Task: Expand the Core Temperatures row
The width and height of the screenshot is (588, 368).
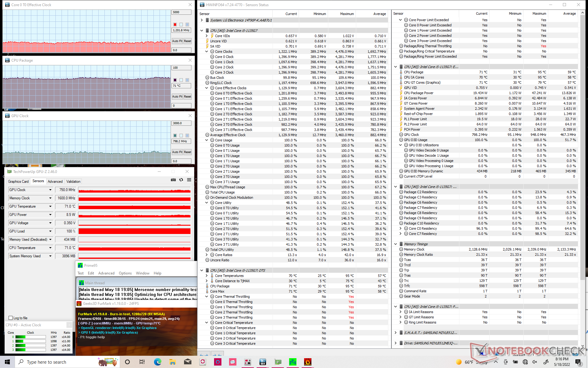Action: point(207,276)
